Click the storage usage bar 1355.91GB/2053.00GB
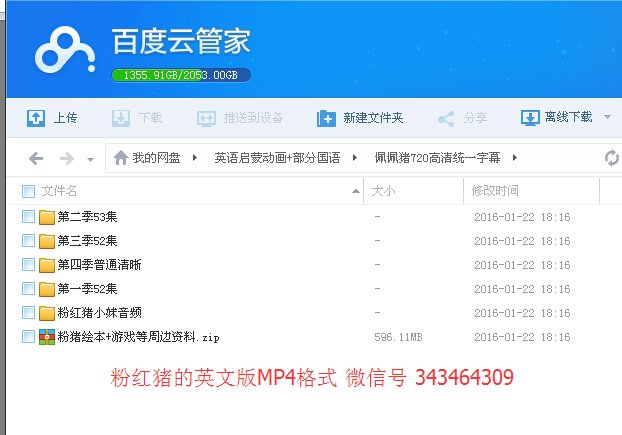Screen dimensions: 622x435 point(181,75)
